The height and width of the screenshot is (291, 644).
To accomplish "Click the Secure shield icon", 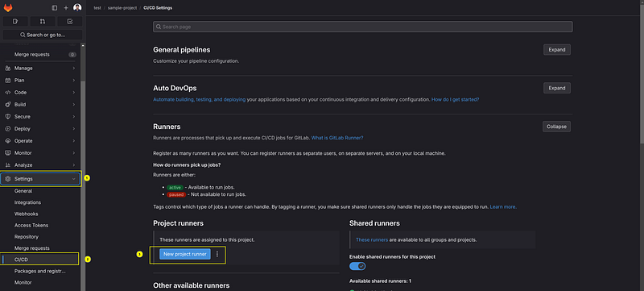I will (7, 117).
